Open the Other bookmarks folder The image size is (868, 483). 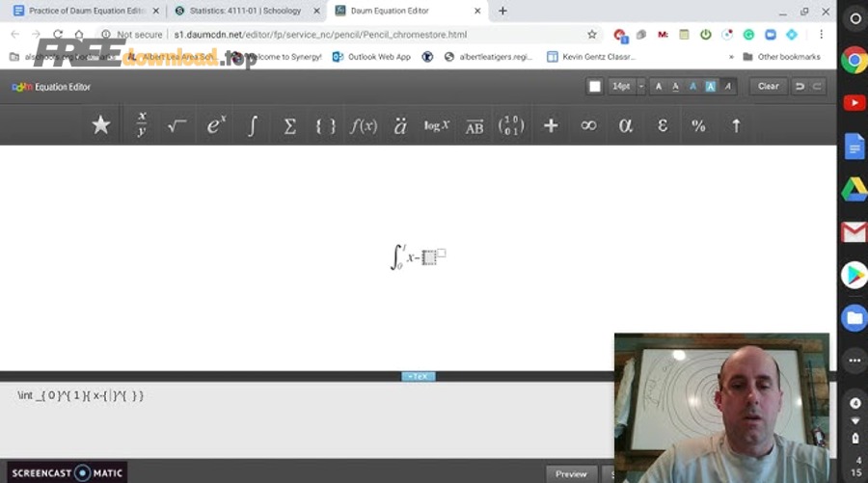(781, 57)
